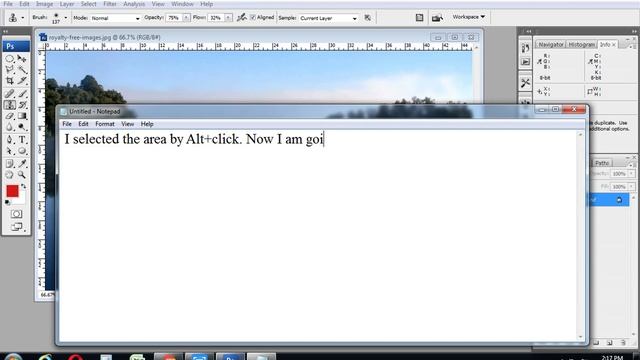Collapse the toolbox using double-arrow
640x360 pixels.
click(6, 31)
